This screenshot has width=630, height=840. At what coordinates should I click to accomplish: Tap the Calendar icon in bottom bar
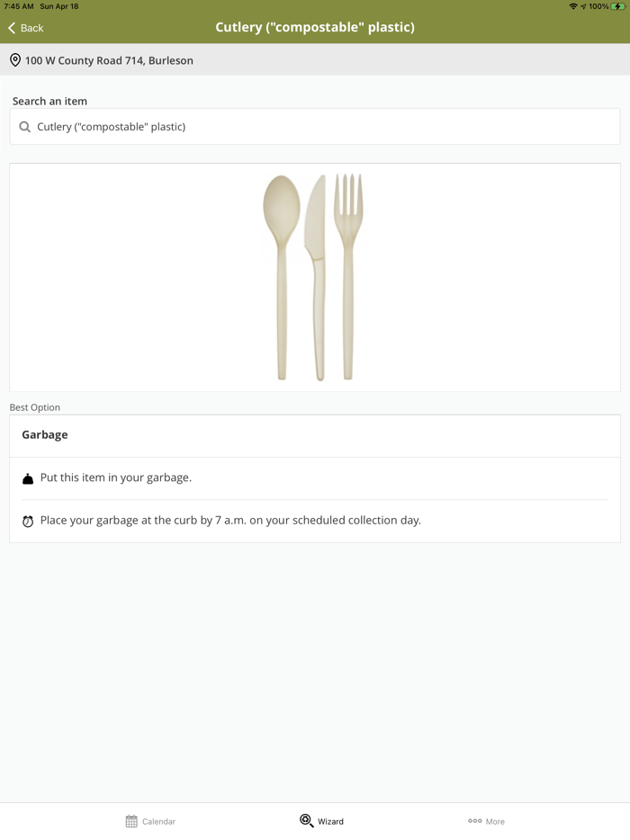pos(131,821)
